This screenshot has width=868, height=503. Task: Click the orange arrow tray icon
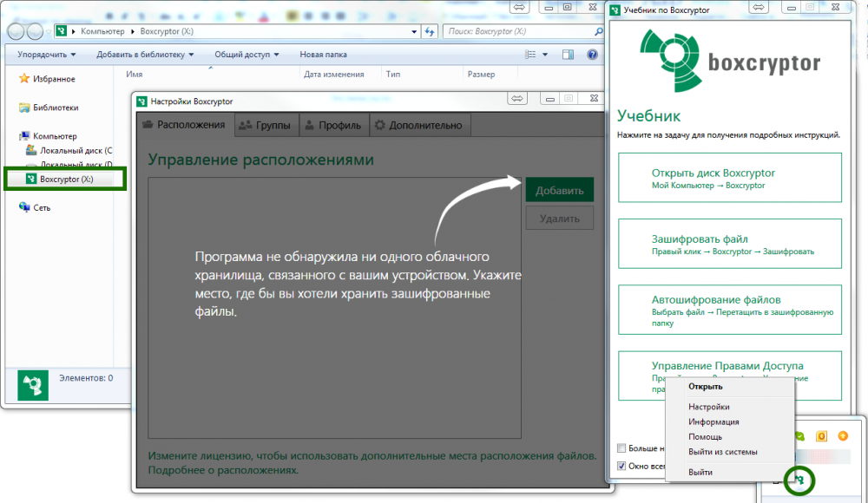(x=843, y=436)
